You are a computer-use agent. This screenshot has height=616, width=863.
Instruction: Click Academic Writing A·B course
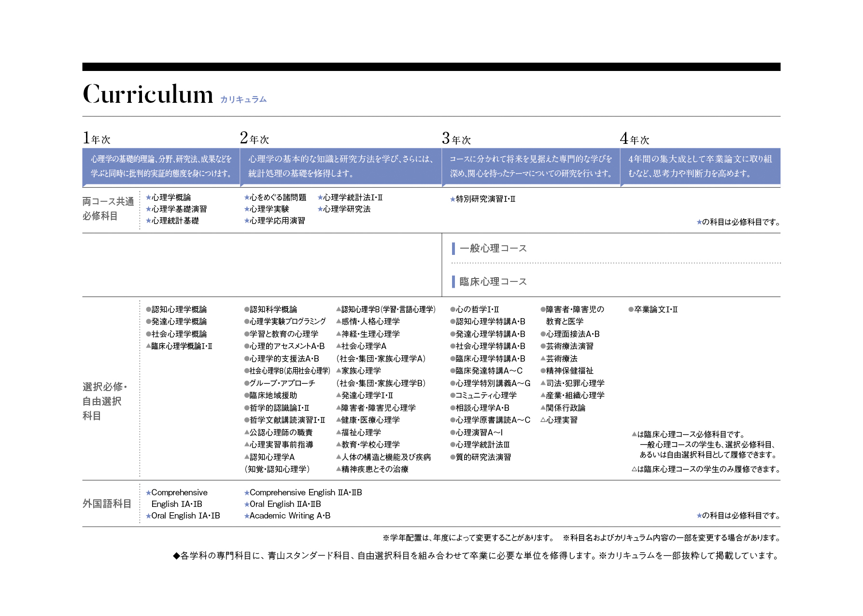point(287,516)
